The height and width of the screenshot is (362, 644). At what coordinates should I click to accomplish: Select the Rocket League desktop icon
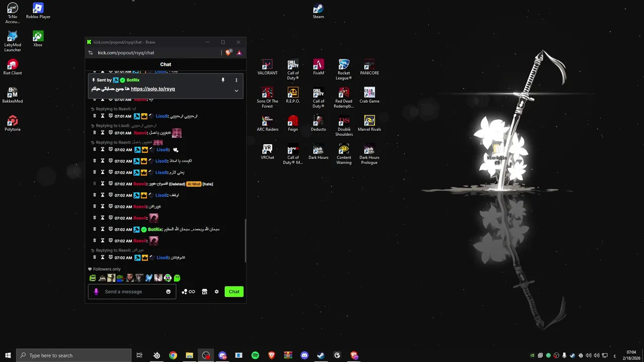[344, 70]
